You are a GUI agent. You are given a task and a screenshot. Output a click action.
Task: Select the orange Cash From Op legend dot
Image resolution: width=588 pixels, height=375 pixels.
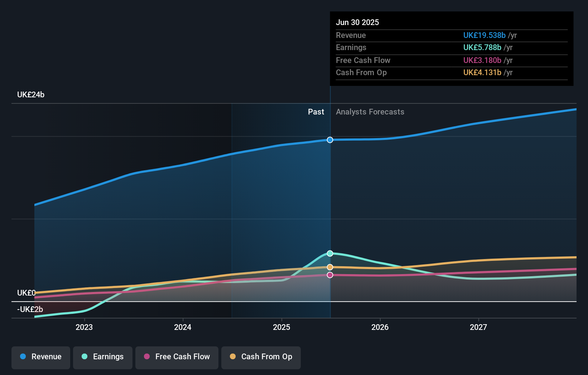click(233, 357)
